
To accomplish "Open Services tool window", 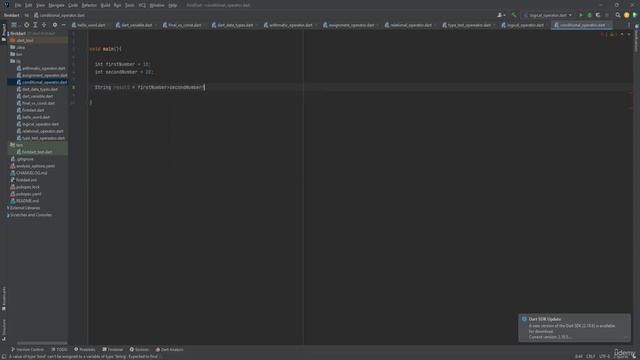I will (139, 349).
